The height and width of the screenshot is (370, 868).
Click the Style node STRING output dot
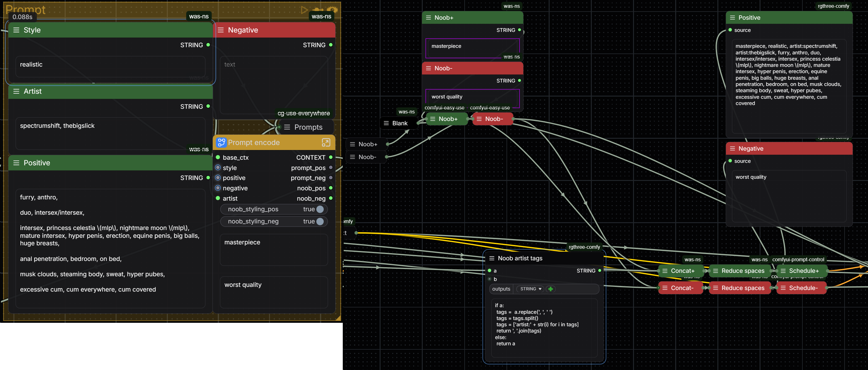click(x=208, y=45)
